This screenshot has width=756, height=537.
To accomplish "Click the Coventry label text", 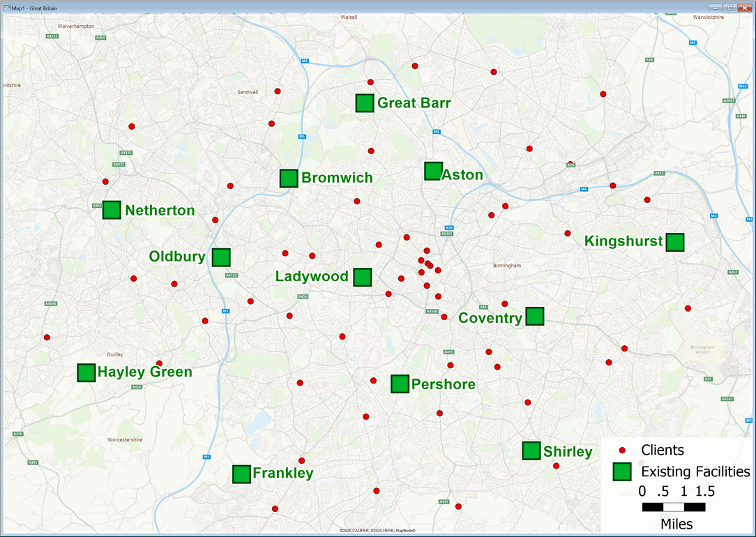I will point(490,318).
